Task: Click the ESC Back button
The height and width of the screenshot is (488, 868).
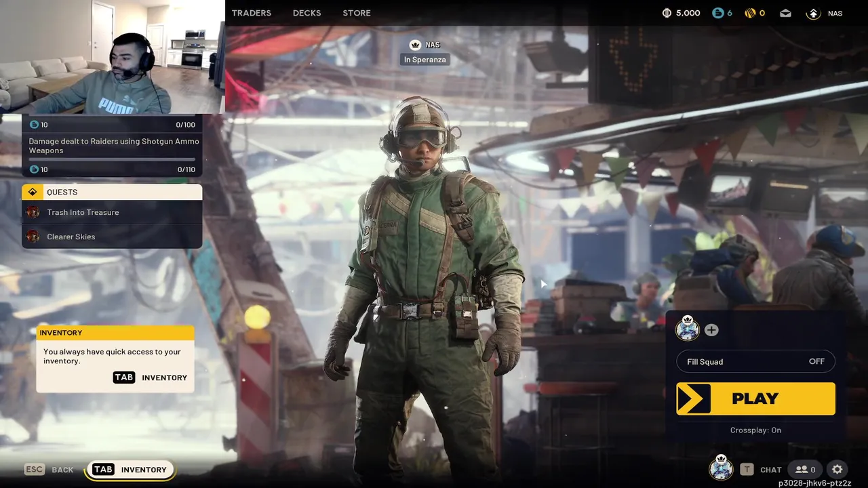Action: (49, 470)
